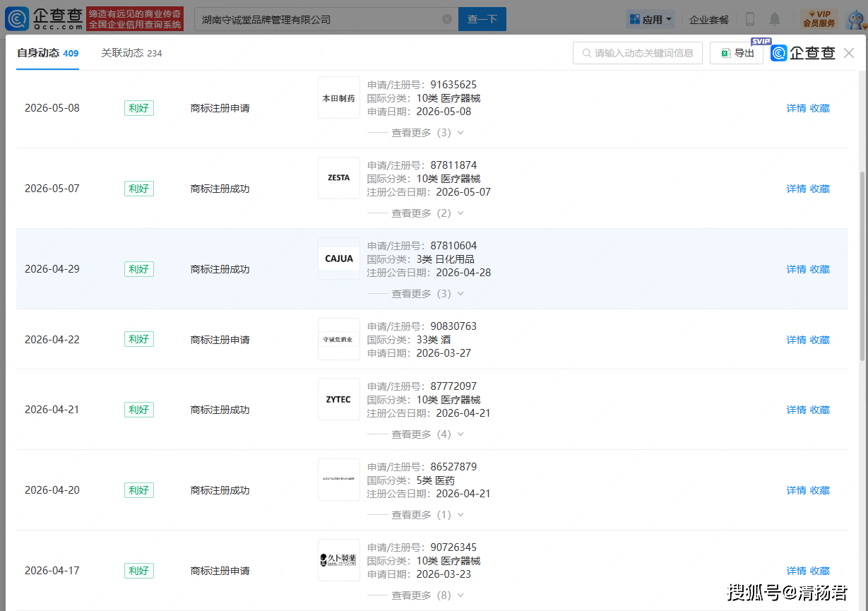Open 企业套餐 link in header
This screenshot has width=868, height=611.
pos(709,20)
